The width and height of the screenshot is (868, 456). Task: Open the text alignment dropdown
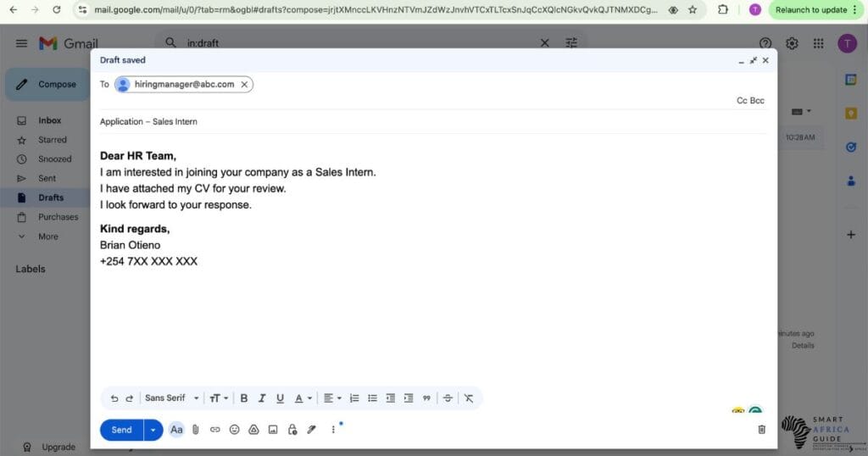332,398
